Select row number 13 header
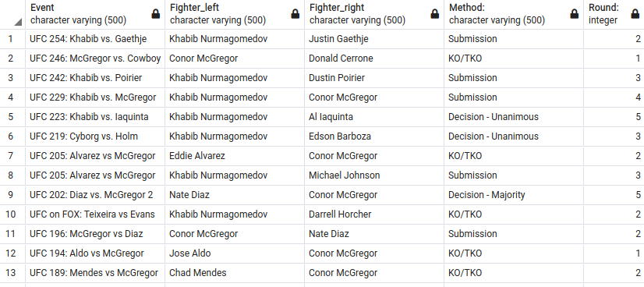 click(12, 273)
